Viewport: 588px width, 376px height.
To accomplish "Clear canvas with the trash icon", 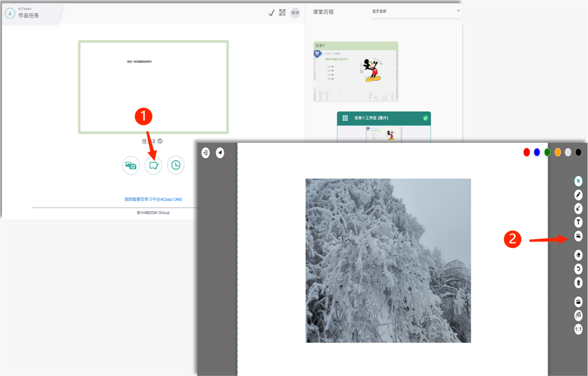I will [x=578, y=283].
